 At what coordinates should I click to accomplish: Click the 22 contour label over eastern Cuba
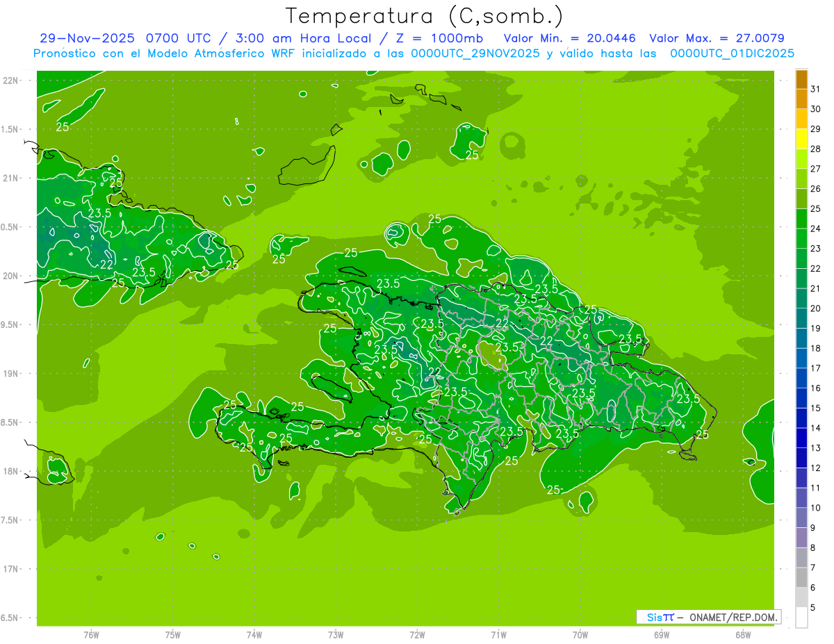pos(107,265)
